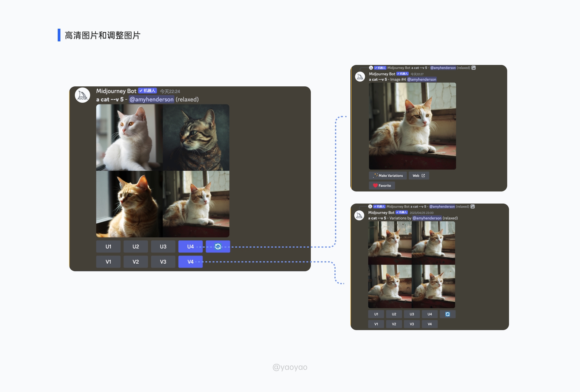Click the small U3 button in the Variations panel
Screen dimensions: 580x392
point(412,314)
